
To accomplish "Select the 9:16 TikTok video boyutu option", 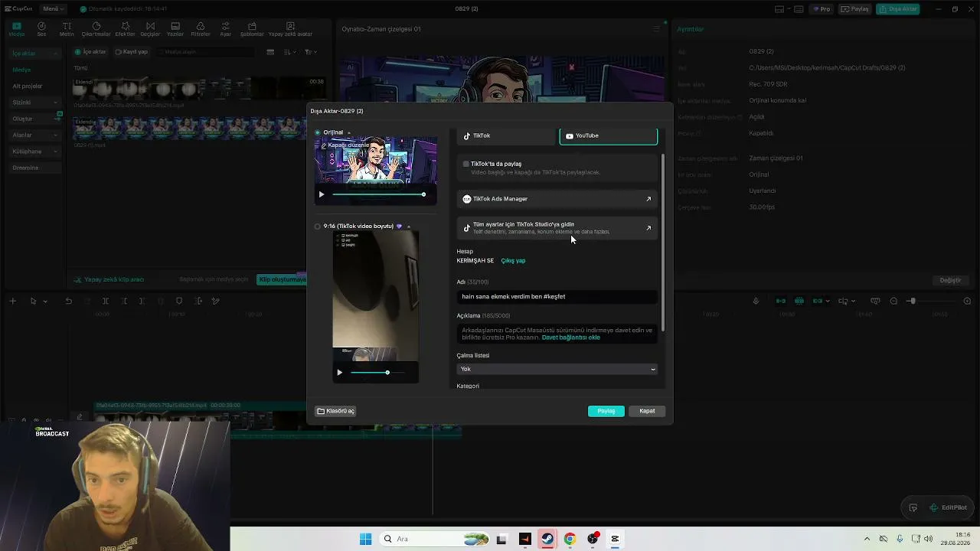I will 318,227.
